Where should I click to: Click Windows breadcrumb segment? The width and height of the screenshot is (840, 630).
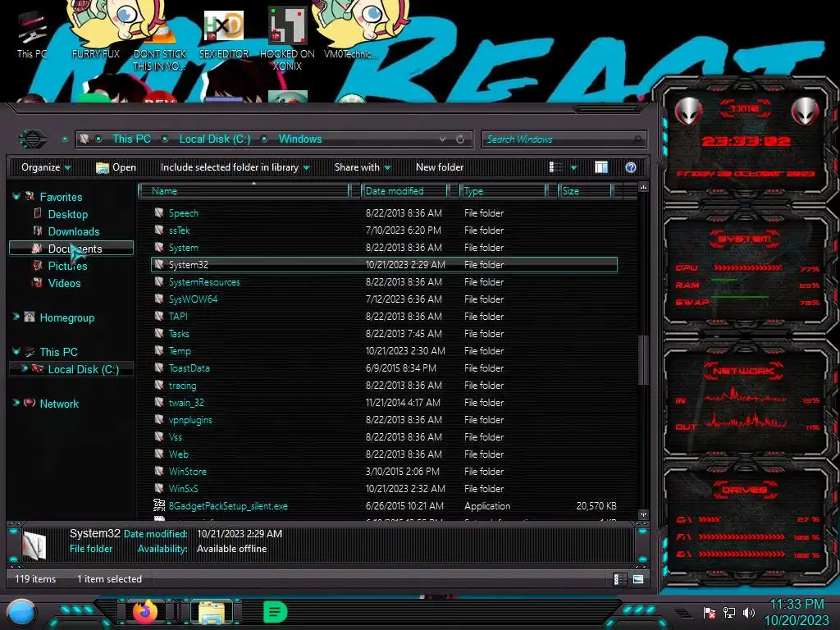click(x=300, y=139)
